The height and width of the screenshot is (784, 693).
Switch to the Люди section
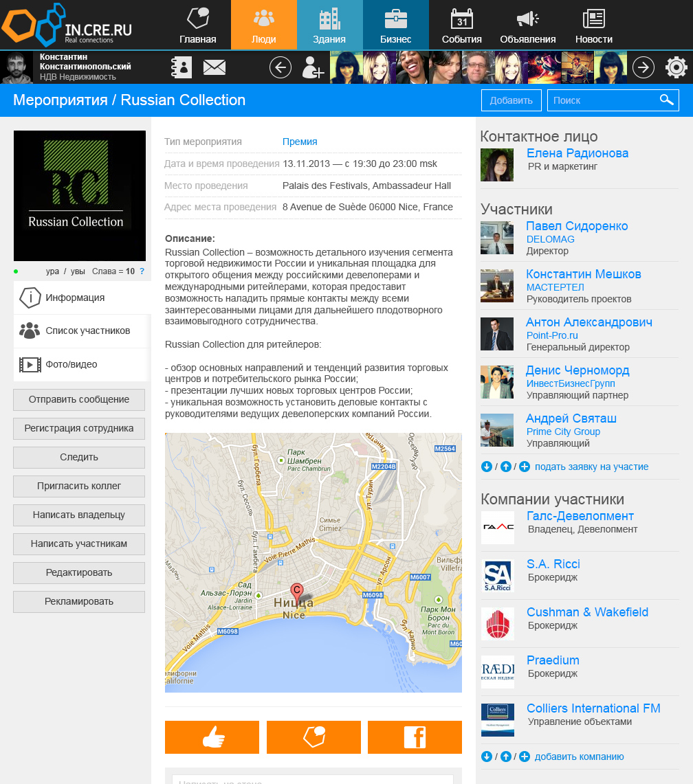tap(264, 25)
